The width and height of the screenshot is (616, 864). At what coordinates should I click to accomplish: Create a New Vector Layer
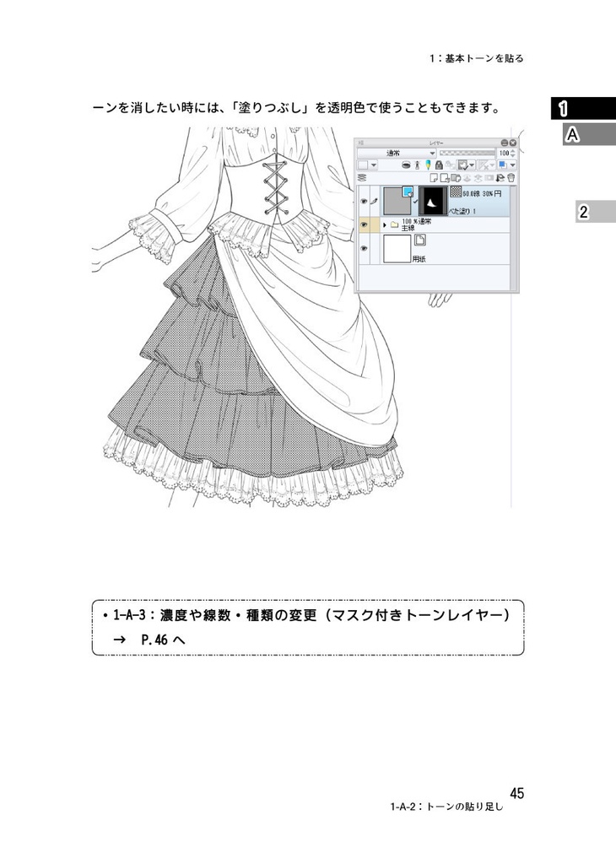445,177
